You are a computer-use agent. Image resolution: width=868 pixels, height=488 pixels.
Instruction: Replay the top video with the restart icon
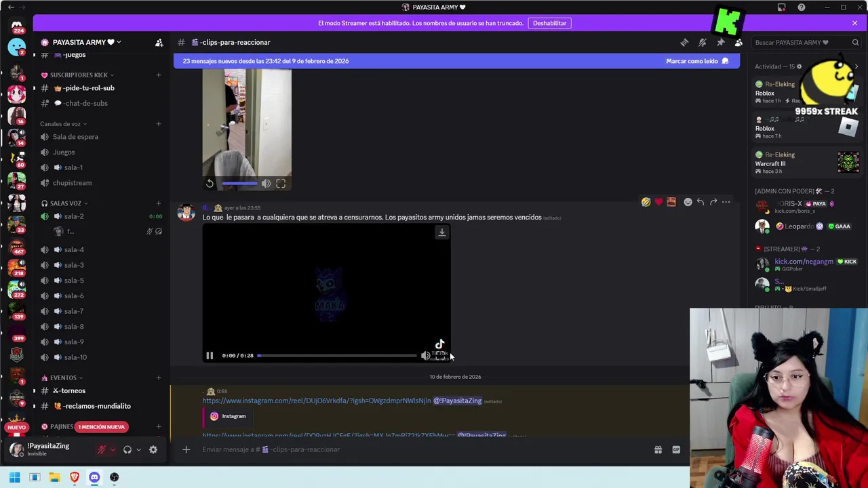pos(210,184)
